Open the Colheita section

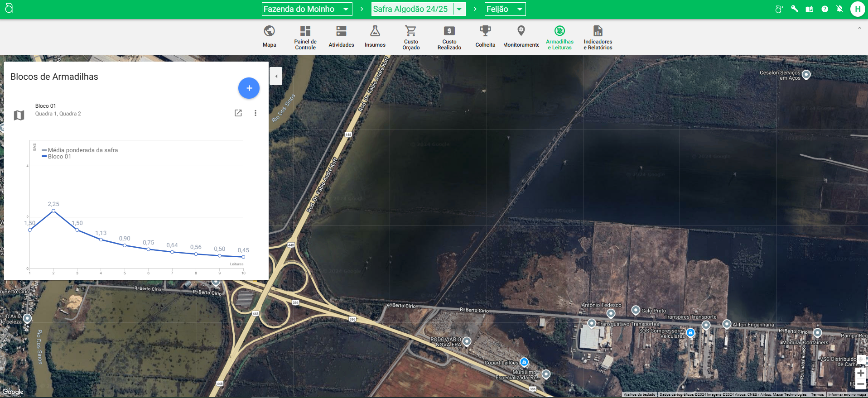point(485,36)
